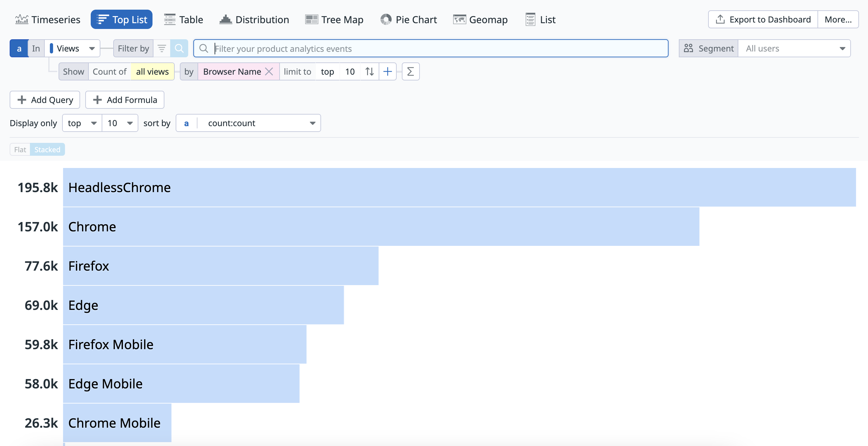This screenshot has width=868, height=446.
Task: Click the Chrome Mobile bar
Action: pyautogui.click(x=117, y=423)
